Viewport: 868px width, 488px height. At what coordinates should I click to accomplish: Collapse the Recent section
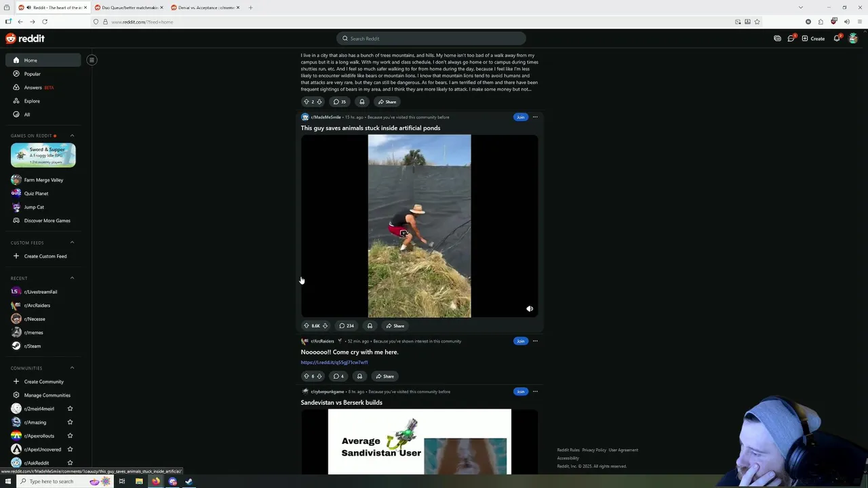pyautogui.click(x=72, y=278)
